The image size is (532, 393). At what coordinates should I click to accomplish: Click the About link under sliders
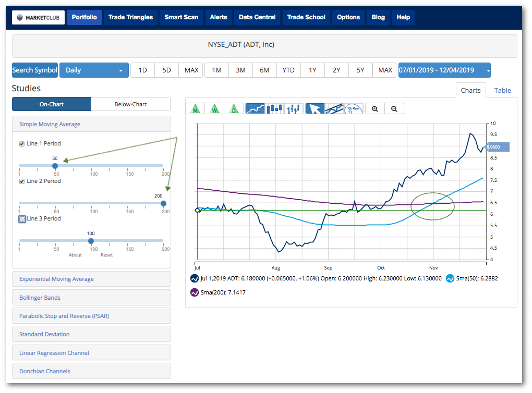tap(75, 255)
